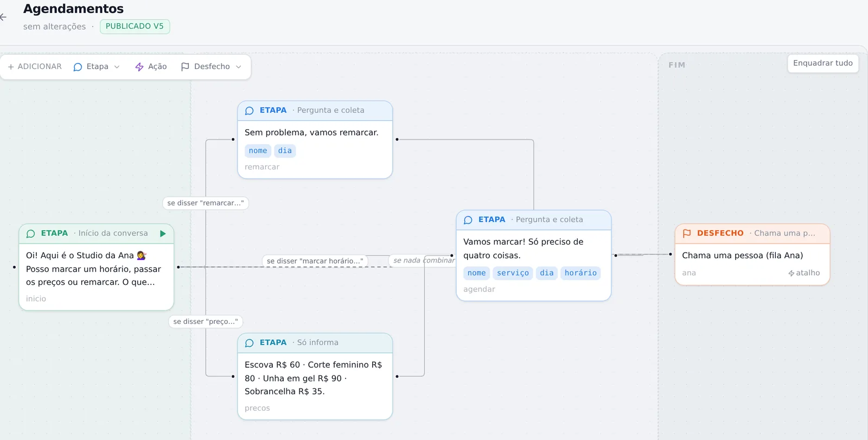The image size is (868, 440).
Task: Go back using the top-left arrow
Action: 3,17
